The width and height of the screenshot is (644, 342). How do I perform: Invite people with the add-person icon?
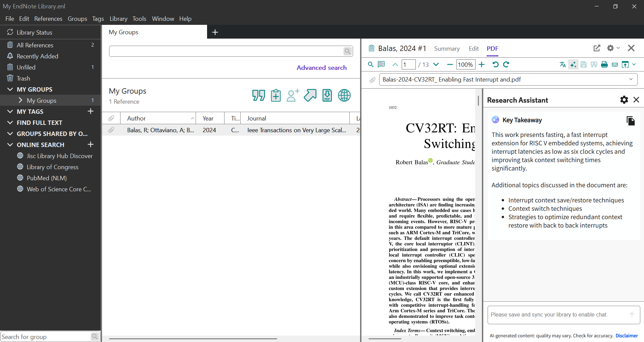click(292, 95)
